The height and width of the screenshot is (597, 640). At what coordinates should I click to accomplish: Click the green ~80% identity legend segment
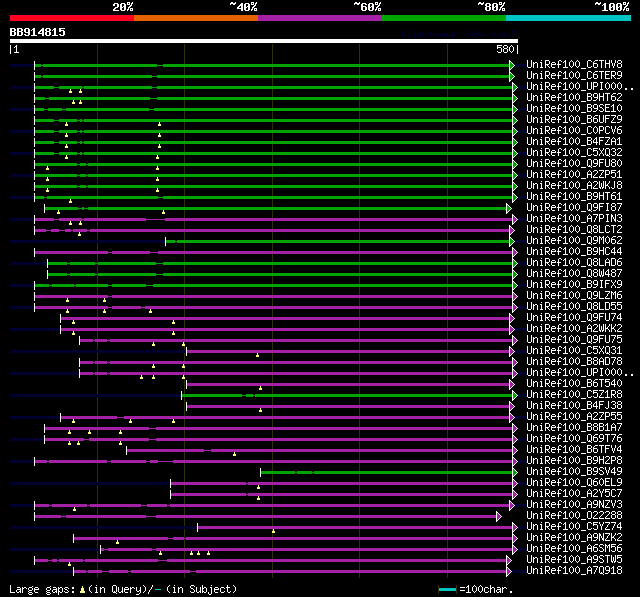pyautogui.click(x=444, y=18)
